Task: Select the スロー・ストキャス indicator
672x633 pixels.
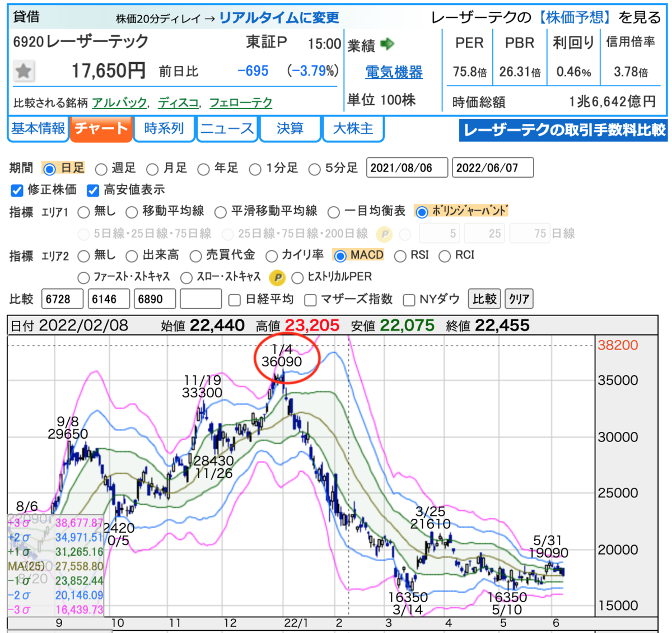Action: (186, 277)
